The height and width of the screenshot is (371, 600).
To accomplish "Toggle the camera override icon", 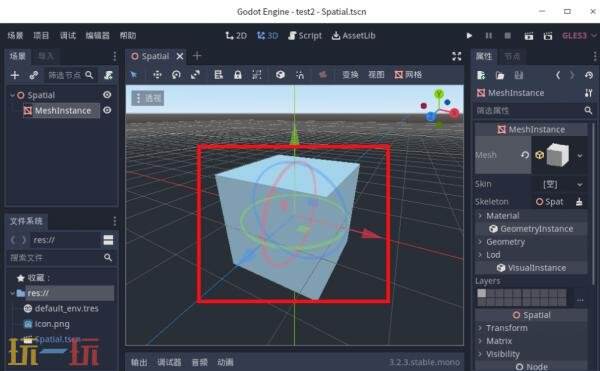I will [x=323, y=75].
